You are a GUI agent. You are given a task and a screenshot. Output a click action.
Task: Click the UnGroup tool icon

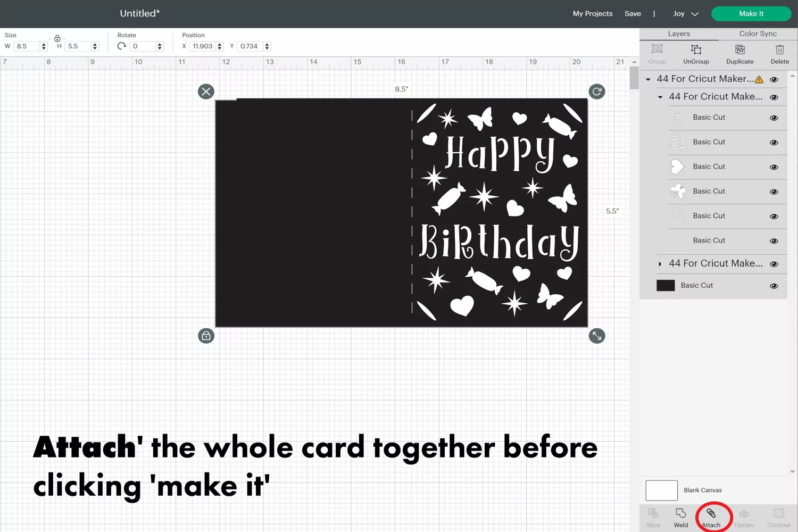[696, 49]
